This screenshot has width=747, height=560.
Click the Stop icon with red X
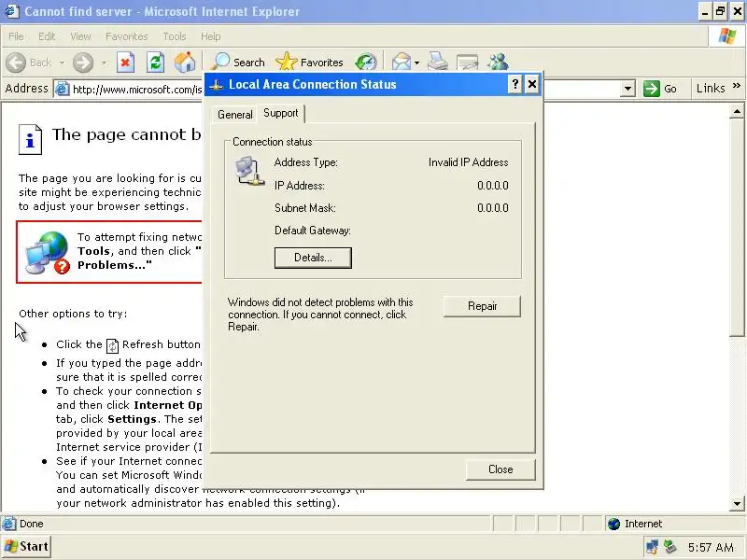click(x=126, y=63)
